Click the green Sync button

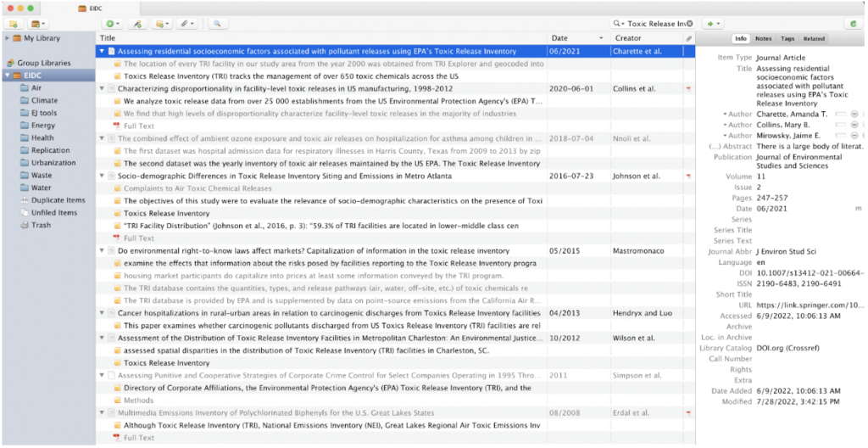pyautogui.click(x=853, y=24)
